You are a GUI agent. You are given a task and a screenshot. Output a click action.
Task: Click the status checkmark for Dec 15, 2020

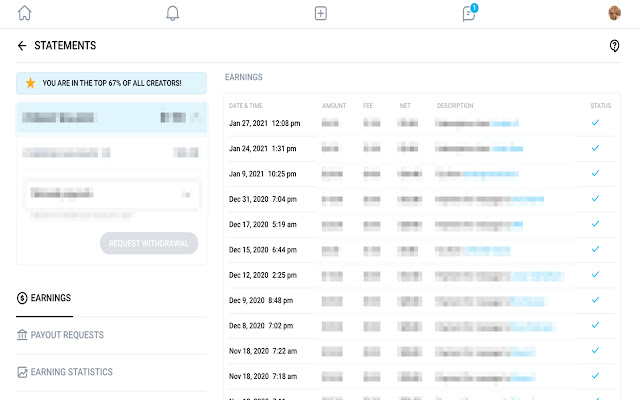point(596,249)
